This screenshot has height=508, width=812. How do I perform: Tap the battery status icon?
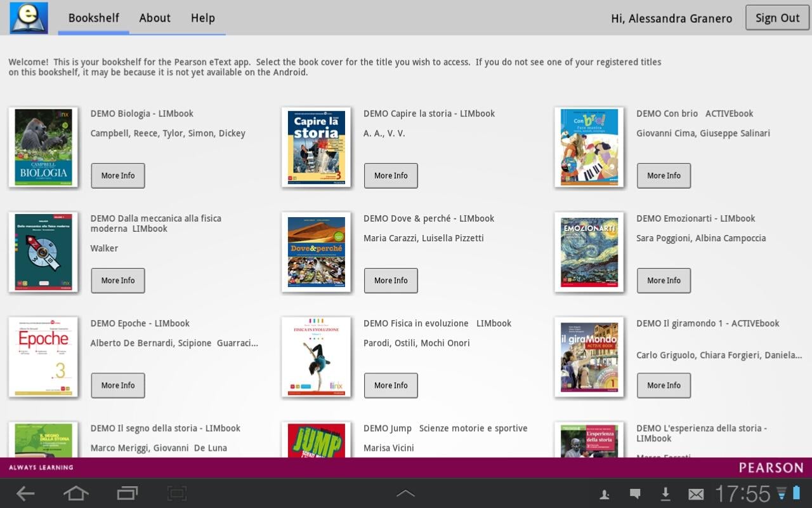point(797,493)
